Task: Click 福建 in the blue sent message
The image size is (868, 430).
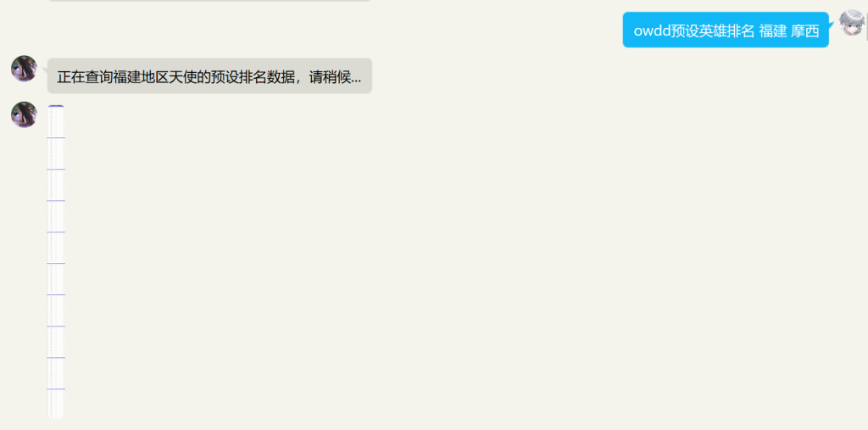Action: pos(773,31)
